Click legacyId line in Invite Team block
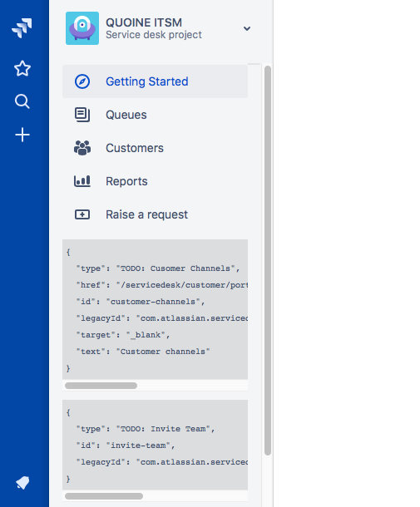420x507 pixels. (162, 462)
